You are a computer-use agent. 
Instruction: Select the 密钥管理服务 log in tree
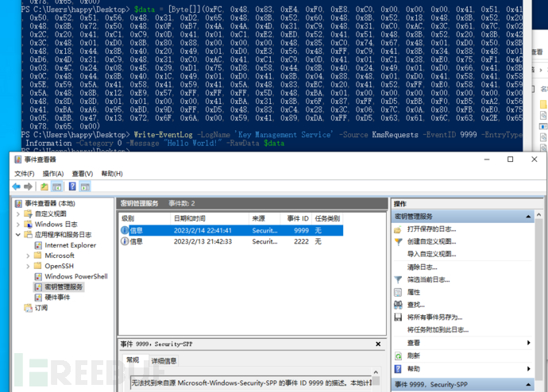[x=64, y=287]
